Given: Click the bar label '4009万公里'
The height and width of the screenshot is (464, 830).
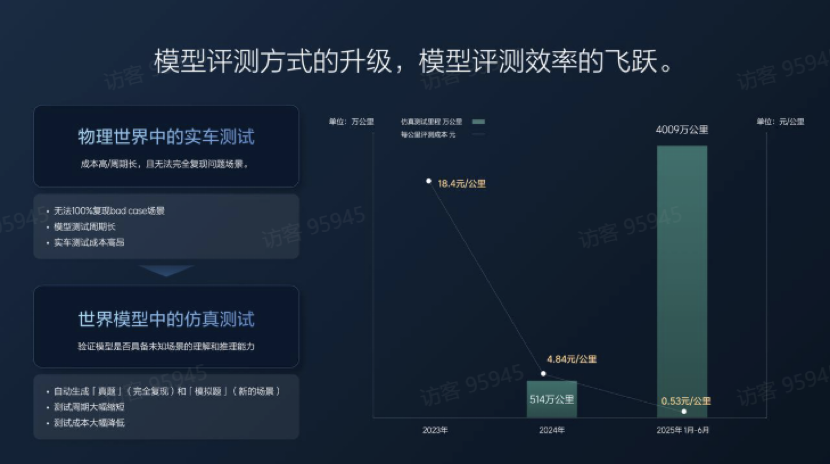Looking at the screenshot, I should (682, 130).
